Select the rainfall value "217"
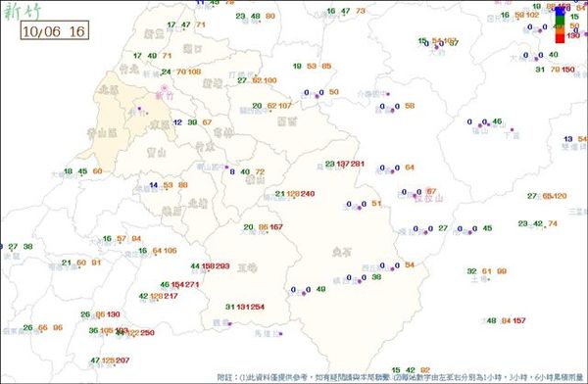The width and height of the screenshot is (588, 384). tap(171, 296)
